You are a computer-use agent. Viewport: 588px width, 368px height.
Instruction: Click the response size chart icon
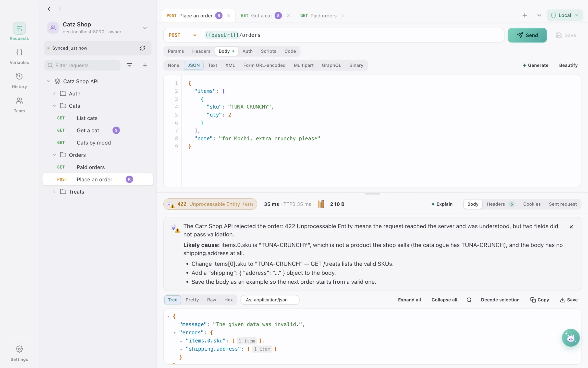(x=321, y=204)
